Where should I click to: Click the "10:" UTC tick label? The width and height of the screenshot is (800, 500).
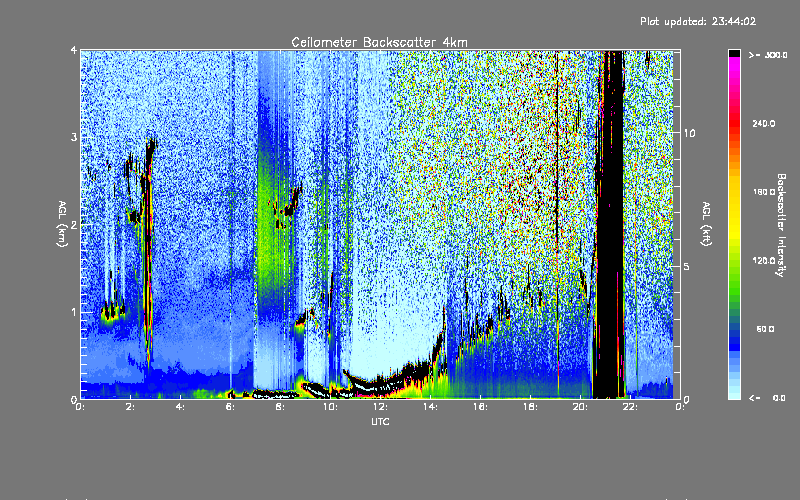(x=330, y=407)
